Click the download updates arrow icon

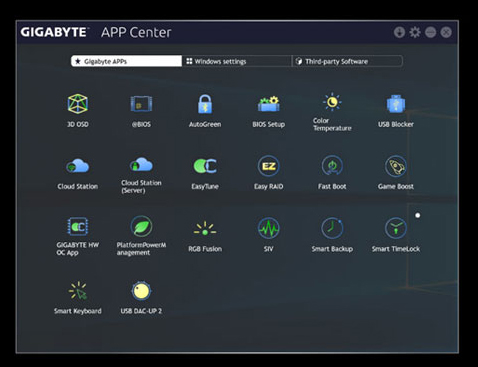click(x=399, y=32)
